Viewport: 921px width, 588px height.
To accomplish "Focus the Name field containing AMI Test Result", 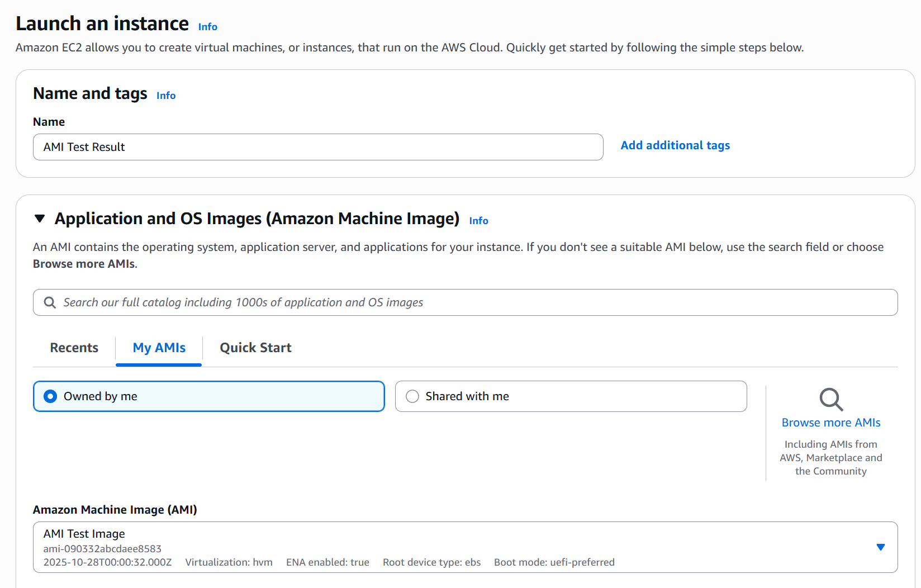I will pos(317,147).
